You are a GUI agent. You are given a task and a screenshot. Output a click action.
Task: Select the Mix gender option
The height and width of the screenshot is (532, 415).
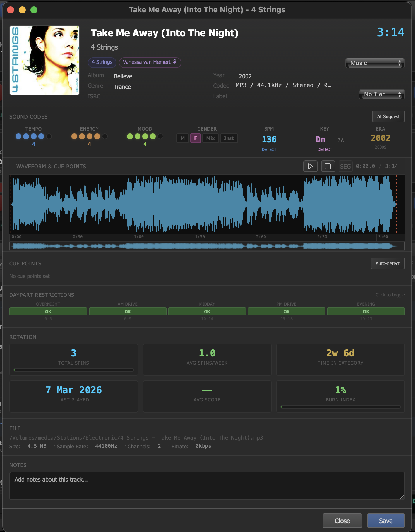[210, 138]
